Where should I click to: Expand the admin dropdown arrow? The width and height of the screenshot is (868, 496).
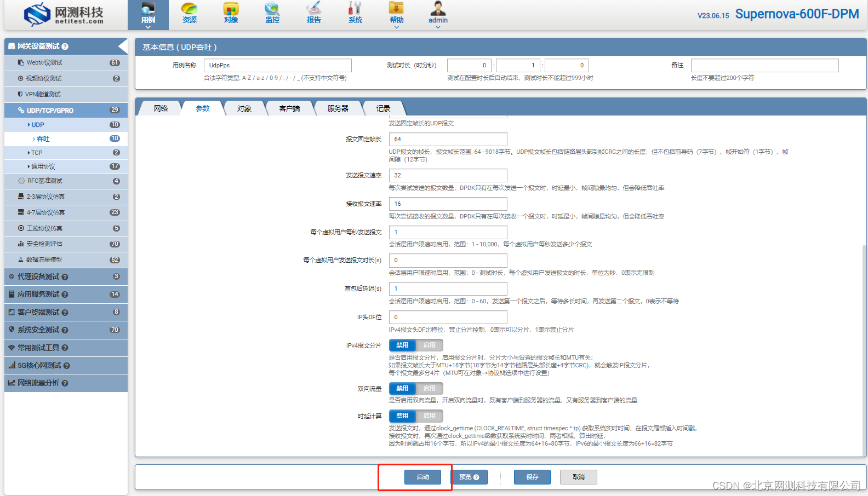click(438, 27)
